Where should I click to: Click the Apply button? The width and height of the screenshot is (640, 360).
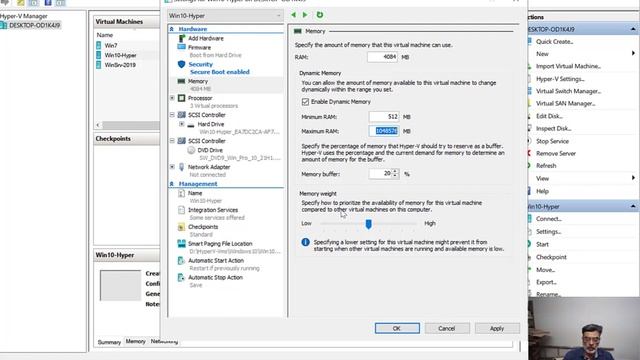497,328
